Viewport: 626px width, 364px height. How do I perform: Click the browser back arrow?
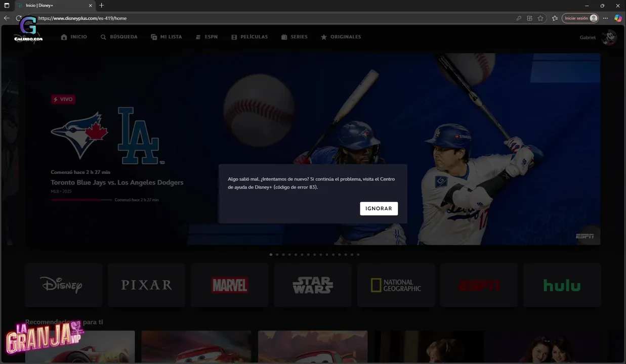point(7,18)
